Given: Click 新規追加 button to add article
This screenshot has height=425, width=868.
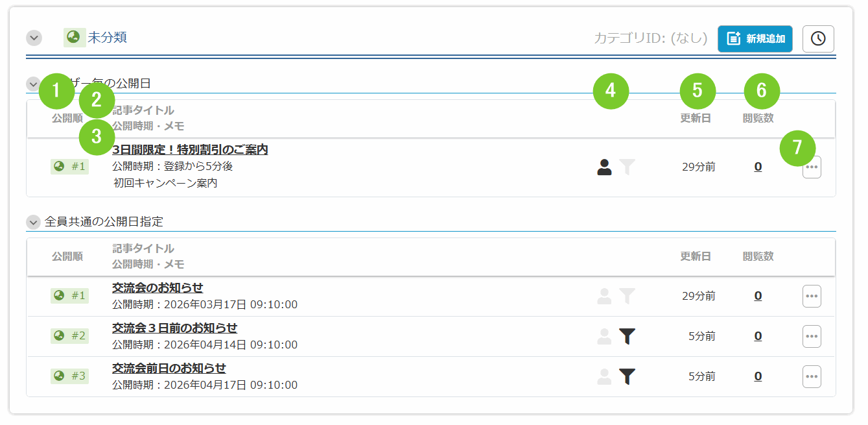Looking at the screenshot, I should coord(755,39).
